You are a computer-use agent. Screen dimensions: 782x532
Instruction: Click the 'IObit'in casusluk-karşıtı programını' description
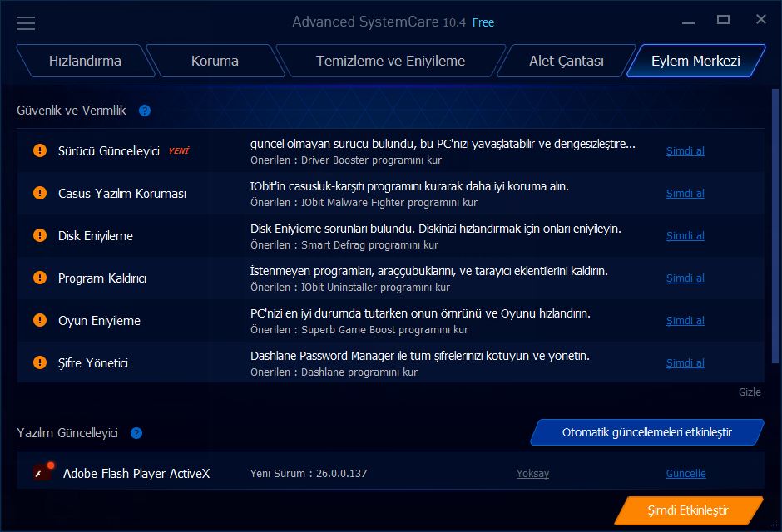tap(409, 186)
